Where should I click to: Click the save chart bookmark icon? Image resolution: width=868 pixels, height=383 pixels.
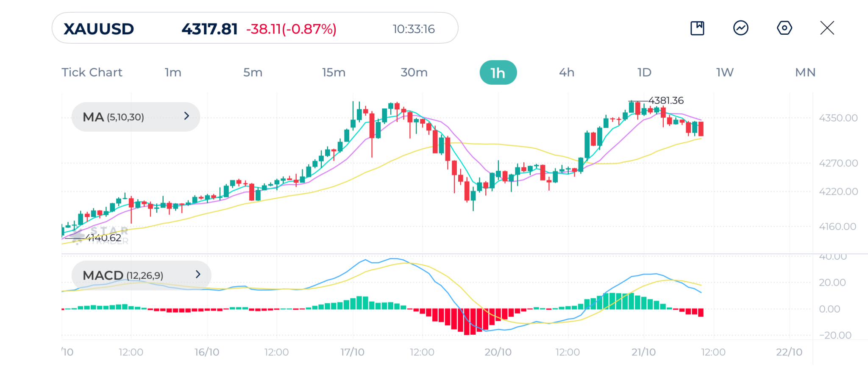point(697,28)
